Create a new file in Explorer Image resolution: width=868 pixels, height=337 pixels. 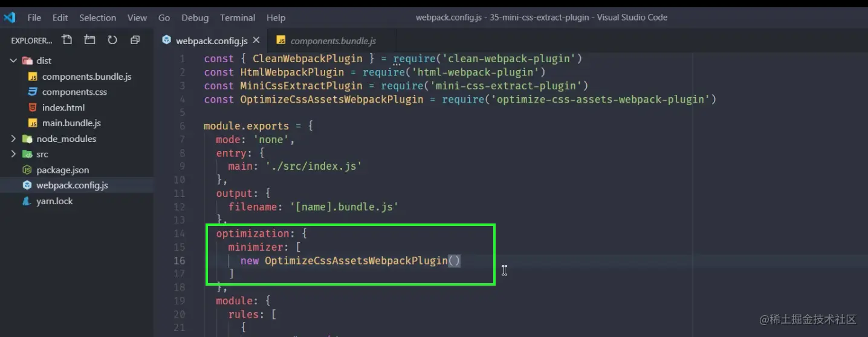(67, 40)
